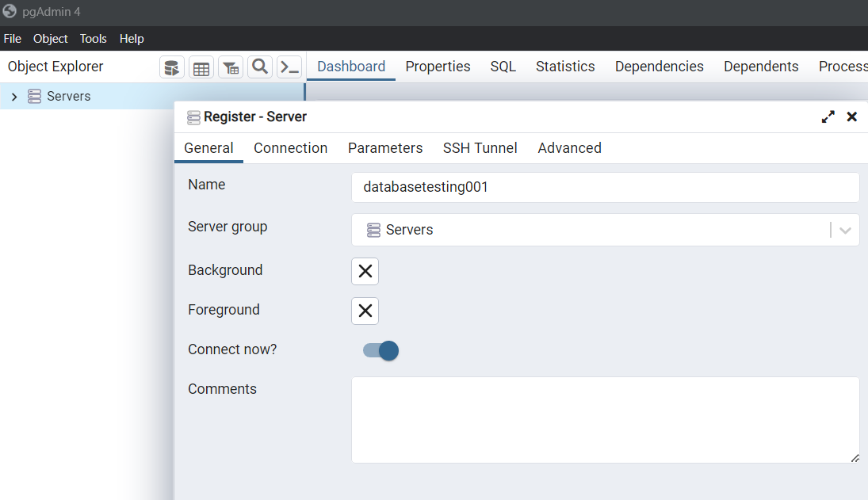
Task: Click the Server group label
Action: 228,227
